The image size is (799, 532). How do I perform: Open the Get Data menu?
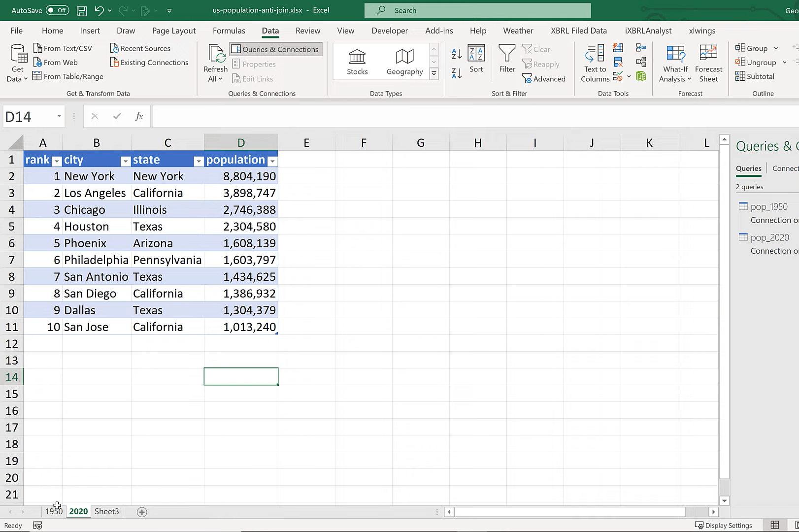click(x=18, y=63)
